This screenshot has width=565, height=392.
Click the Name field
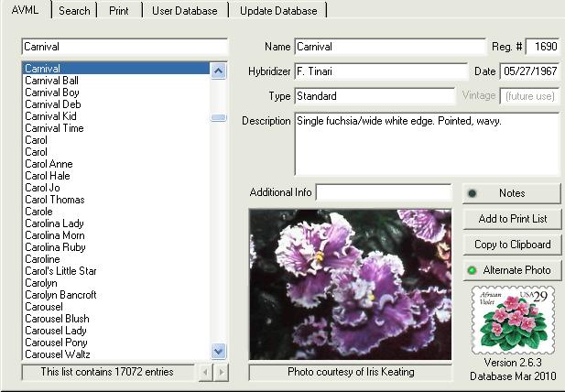[390, 47]
